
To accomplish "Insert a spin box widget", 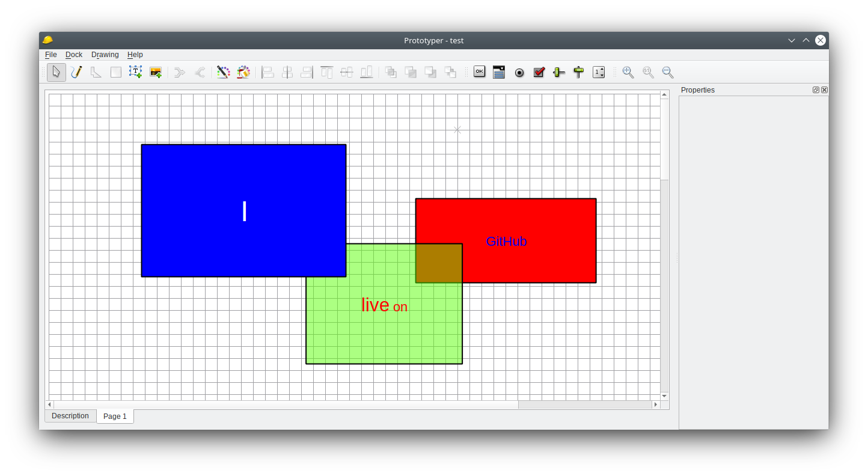I will [x=599, y=72].
